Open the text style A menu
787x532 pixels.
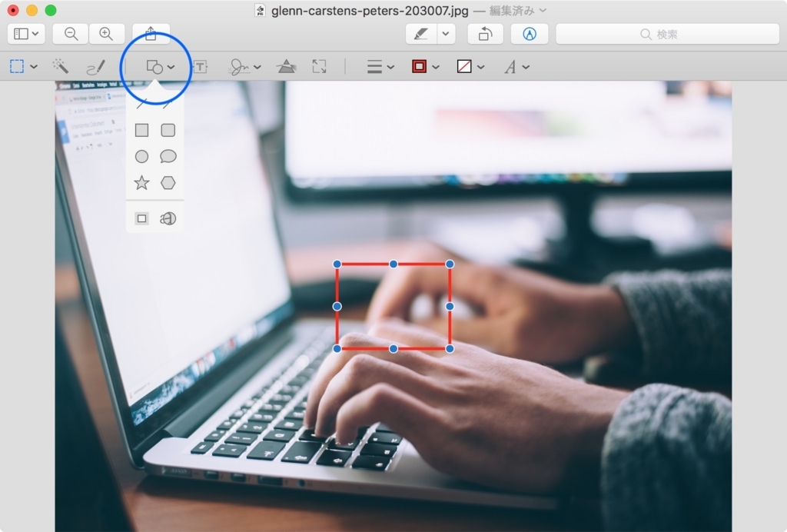(x=516, y=67)
